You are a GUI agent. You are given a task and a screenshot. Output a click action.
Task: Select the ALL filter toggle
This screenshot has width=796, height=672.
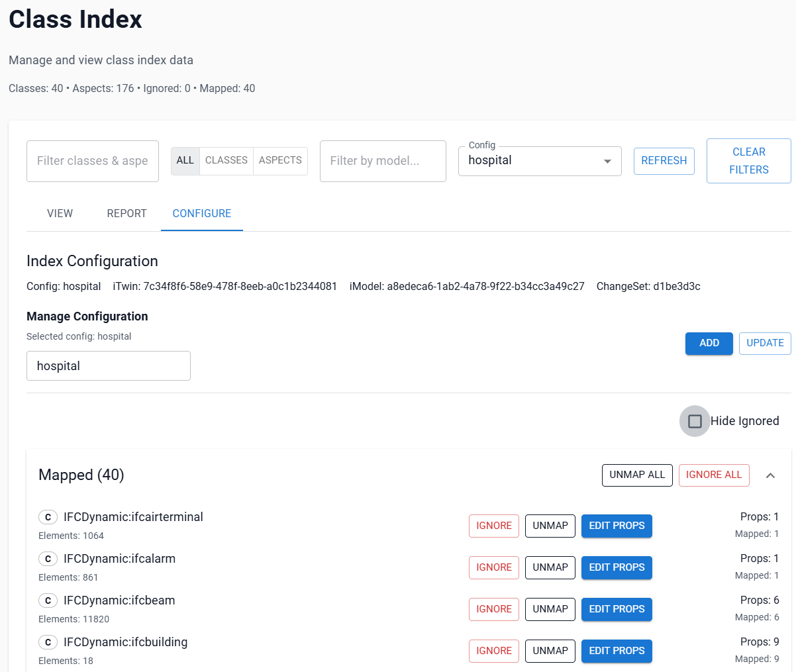click(185, 161)
